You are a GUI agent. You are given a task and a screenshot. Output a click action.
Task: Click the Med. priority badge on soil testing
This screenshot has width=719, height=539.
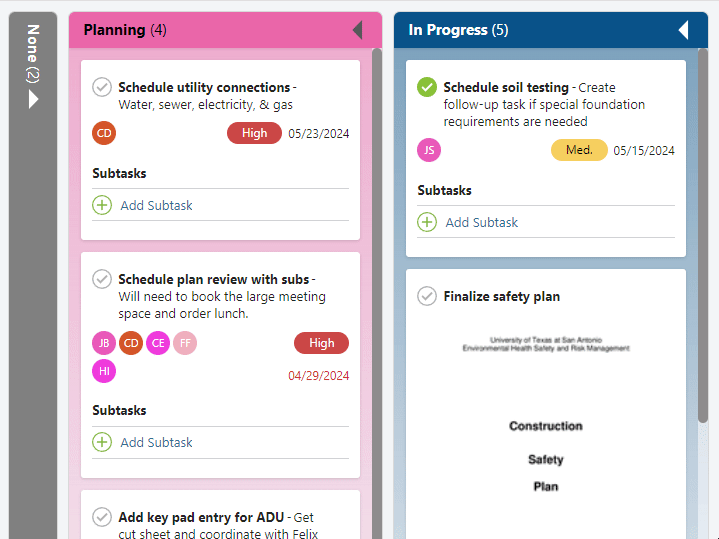click(x=579, y=150)
